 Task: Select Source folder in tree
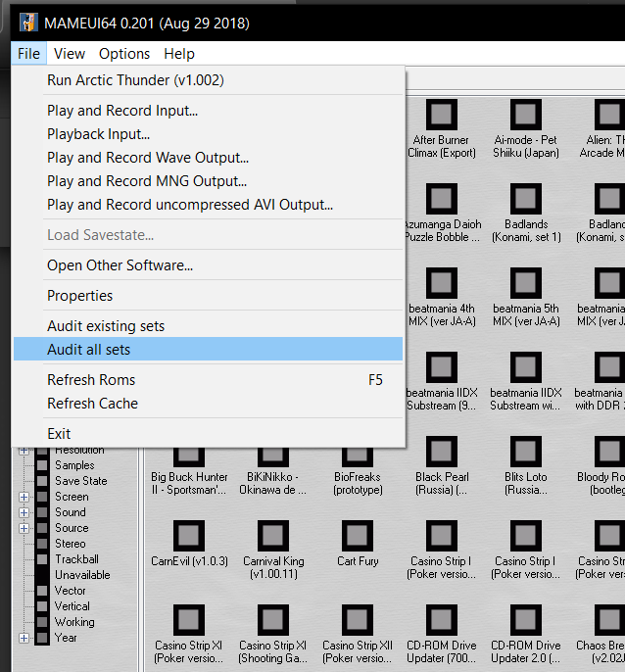(x=72, y=528)
